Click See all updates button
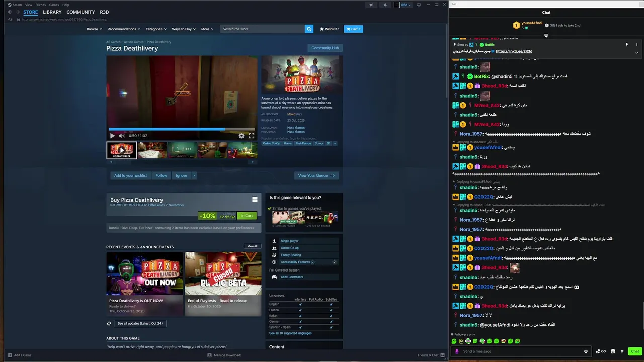Viewport: 644px width, 362px height. click(140, 323)
